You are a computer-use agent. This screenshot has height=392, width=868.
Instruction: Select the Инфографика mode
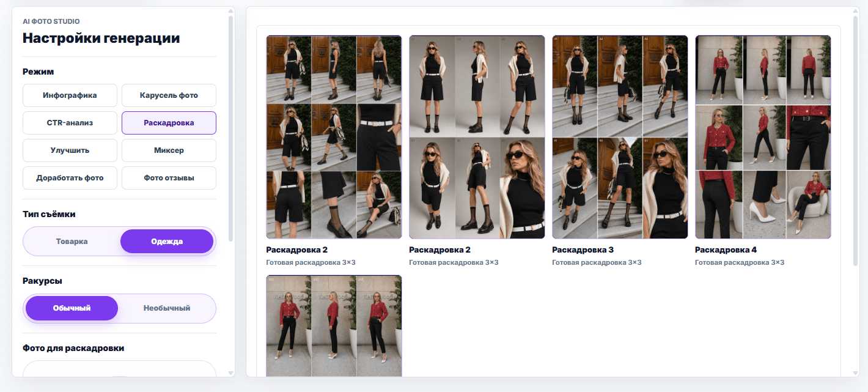click(x=70, y=95)
